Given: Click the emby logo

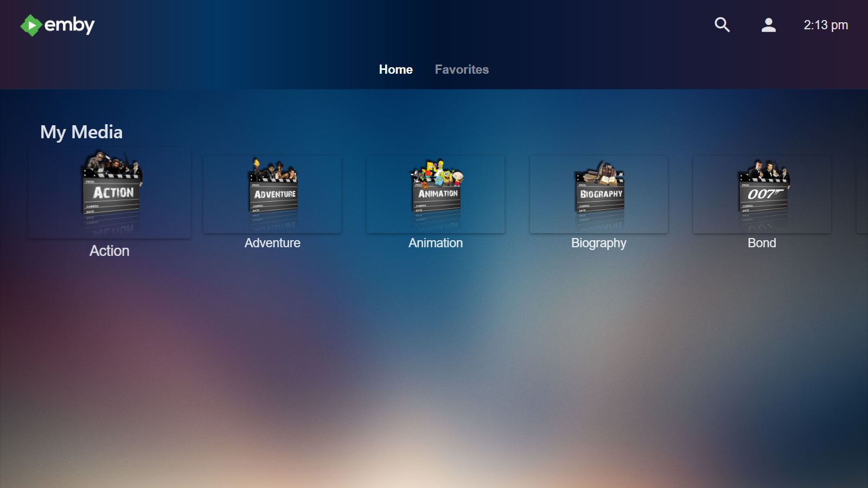Looking at the screenshot, I should [x=56, y=24].
